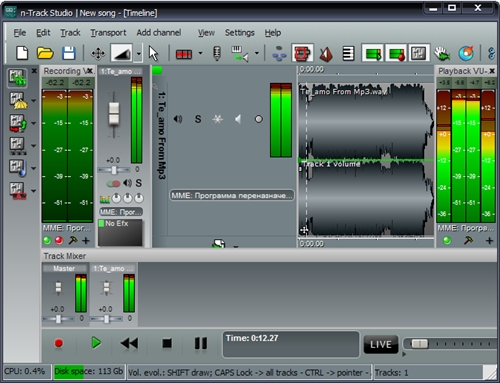Viewport: 500px width, 383px height.
Task: Click the stop button
Action: pos(167,343)
